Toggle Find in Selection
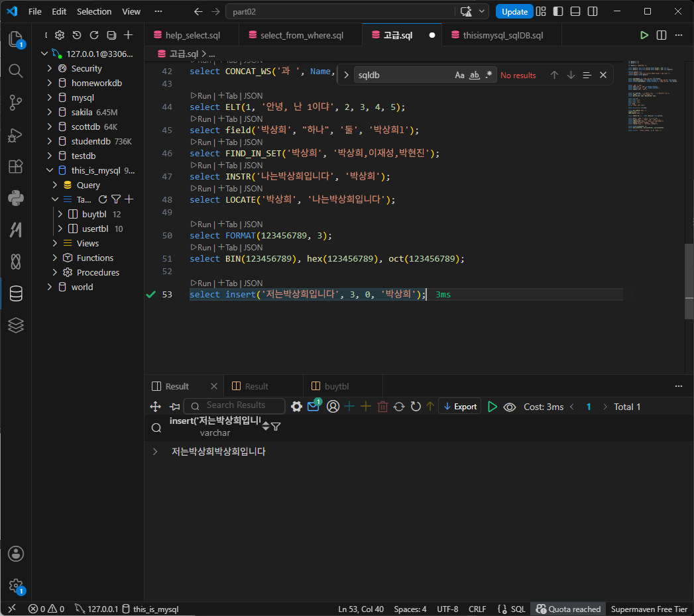 pos(587,75)
